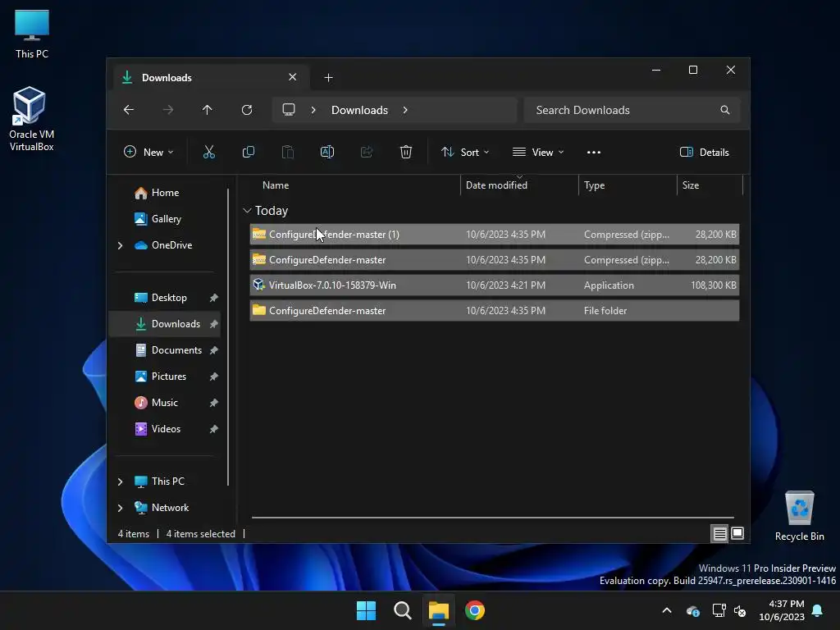Expand Network in navigation pane
840x630 pixels.
(x=120, y=508)
